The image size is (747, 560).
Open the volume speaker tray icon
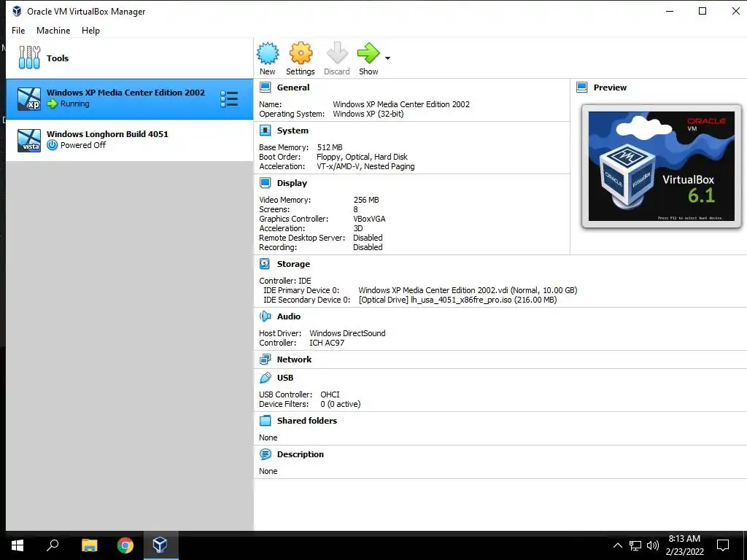653,545
